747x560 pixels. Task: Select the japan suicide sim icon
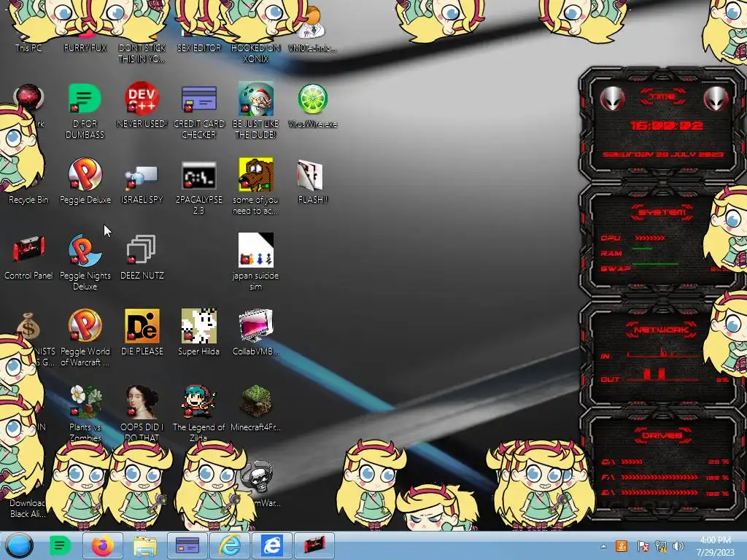(x=256, y=250)
